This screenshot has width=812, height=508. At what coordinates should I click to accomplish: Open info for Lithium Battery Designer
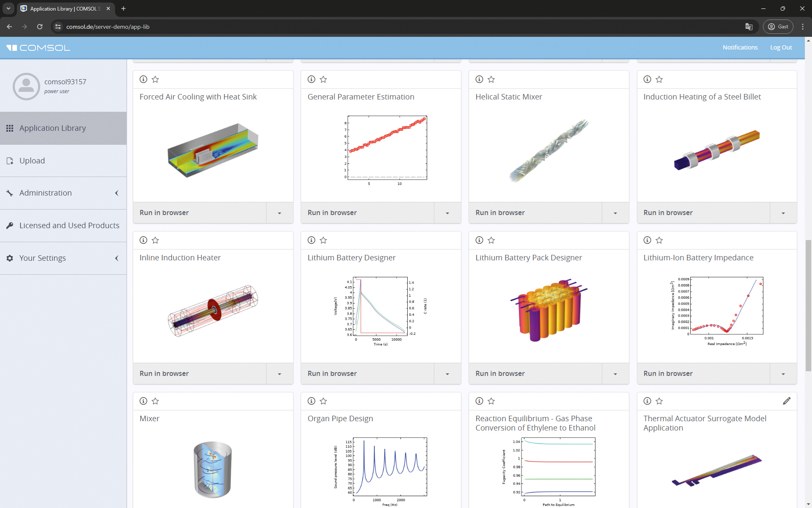point(311,240)
